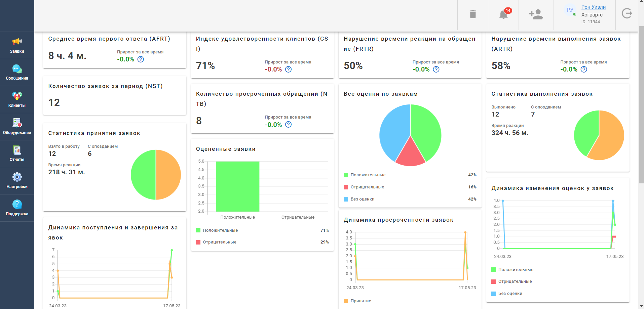Click the 71% CSI value
The width and height of the screenshot is (644, 309).
205,65
